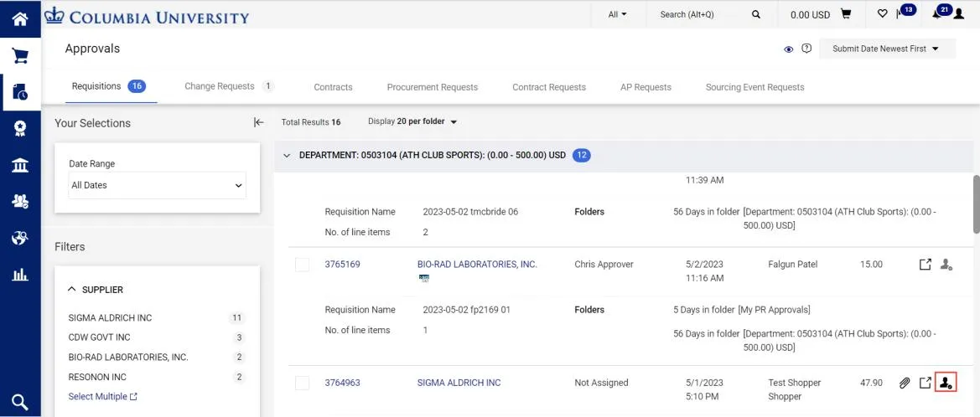The height and width of the screenshot is (417, 980).
Task: Open BIO-RAD LABORATORIES, INC. supplier link
Action: [x=478, y=264]
